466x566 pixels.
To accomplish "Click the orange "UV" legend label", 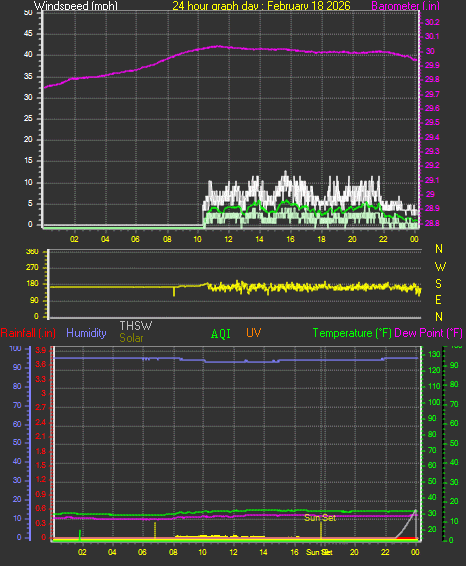I will click(253, 333).
